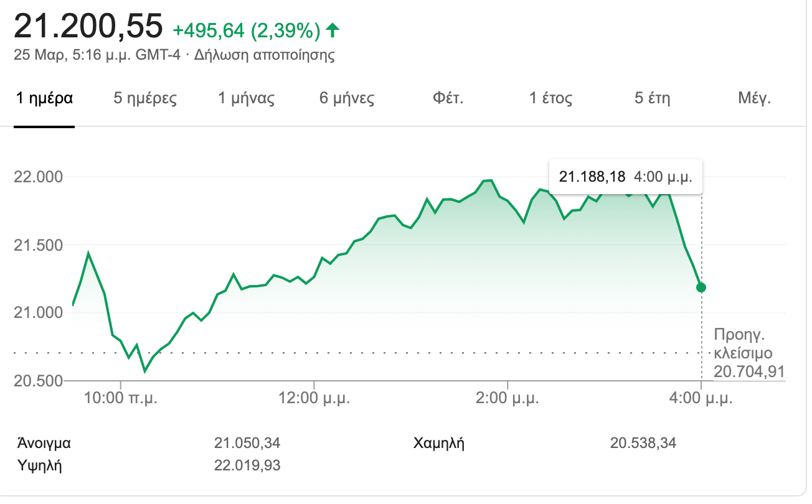The image size is (812, 504).
Task: Click the 'Χαμηλή' value 20.538,34
Action: (x=643, y=444)
